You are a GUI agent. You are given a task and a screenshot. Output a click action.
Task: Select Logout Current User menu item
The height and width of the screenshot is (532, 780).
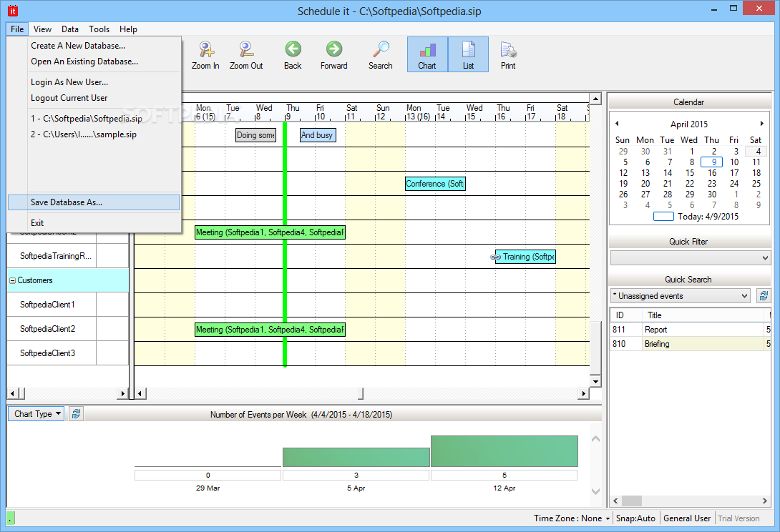pyautogui.click(x=94, y=98)
